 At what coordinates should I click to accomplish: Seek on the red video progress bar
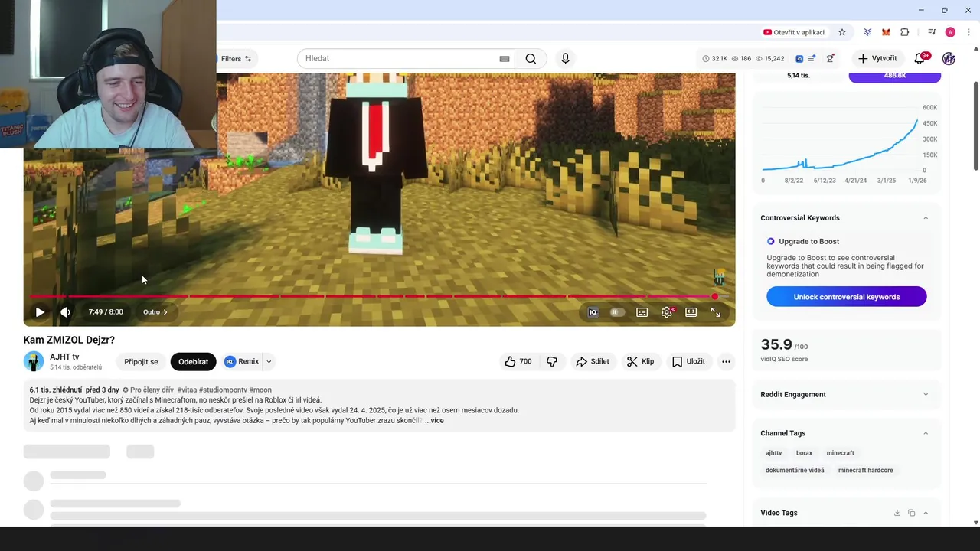pos(379,296)
